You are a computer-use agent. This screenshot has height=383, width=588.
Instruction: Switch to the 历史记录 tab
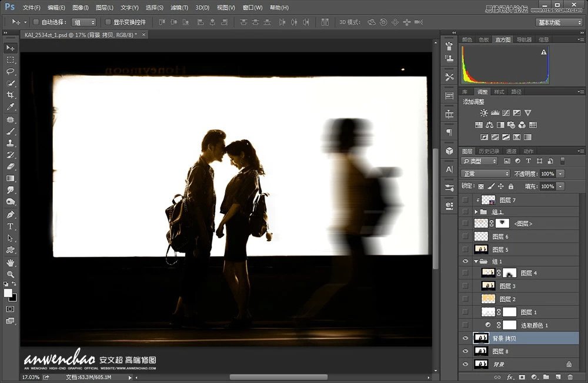click(489, 151)
